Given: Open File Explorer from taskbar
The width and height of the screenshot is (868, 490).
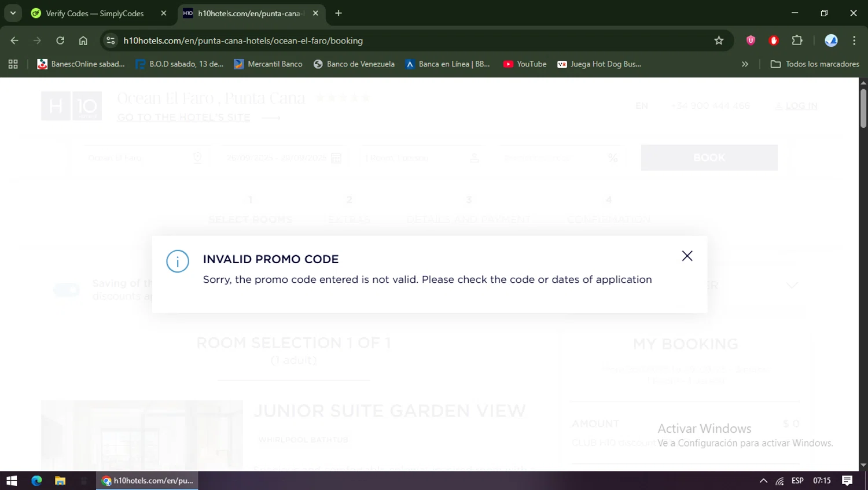Looking at the screenshot, I should (x=60, y=481).
